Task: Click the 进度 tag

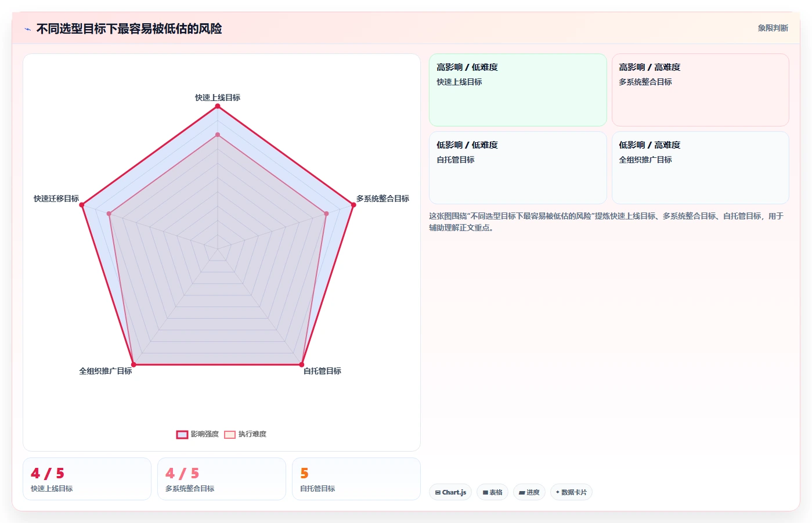Action: coord(529,492)
